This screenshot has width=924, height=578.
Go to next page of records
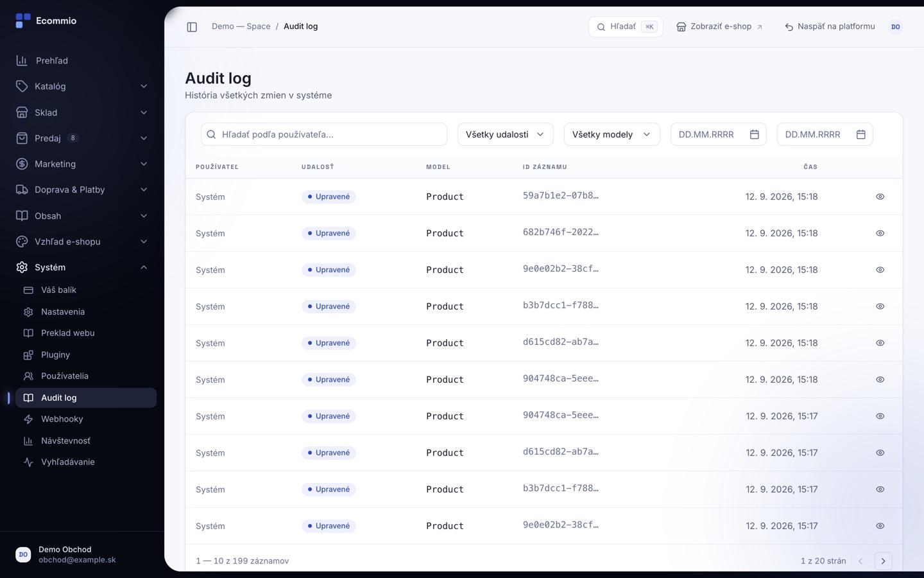click(x=883, y=561)
